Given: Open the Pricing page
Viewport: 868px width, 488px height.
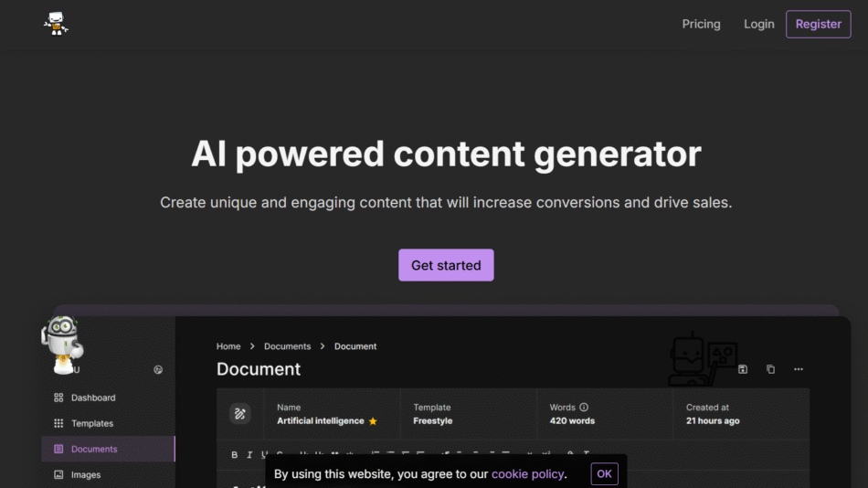Looking at the screenshot, I should pyautogui.click(x=701, y=24).
